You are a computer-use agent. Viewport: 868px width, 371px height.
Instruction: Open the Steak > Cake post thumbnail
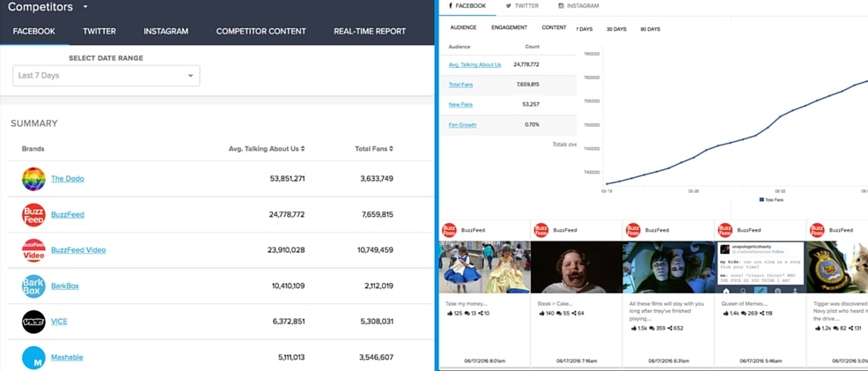click(576, 268)
